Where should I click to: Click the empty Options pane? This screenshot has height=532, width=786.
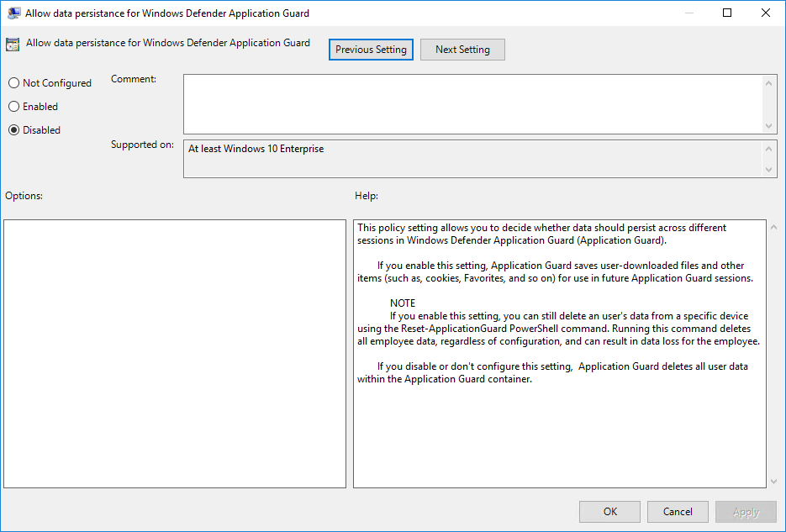[x=175, y=354]
